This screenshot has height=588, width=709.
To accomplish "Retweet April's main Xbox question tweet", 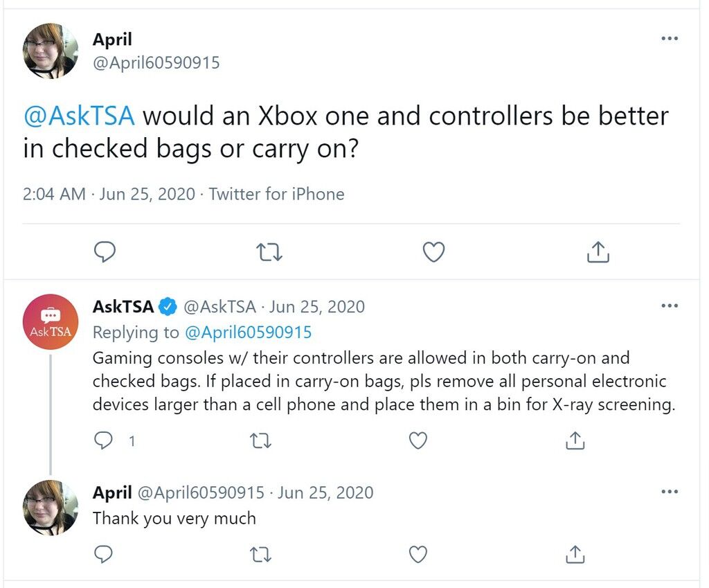I will (269, 252).
